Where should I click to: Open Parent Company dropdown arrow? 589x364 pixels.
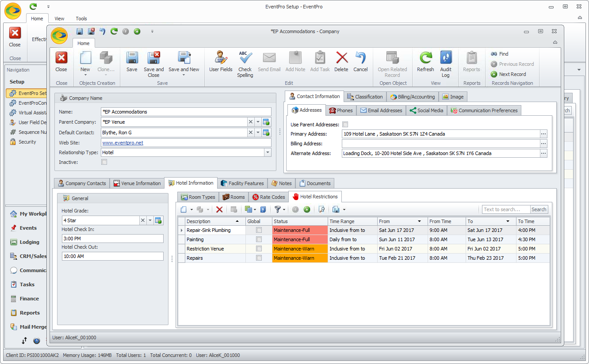[258, 122]
